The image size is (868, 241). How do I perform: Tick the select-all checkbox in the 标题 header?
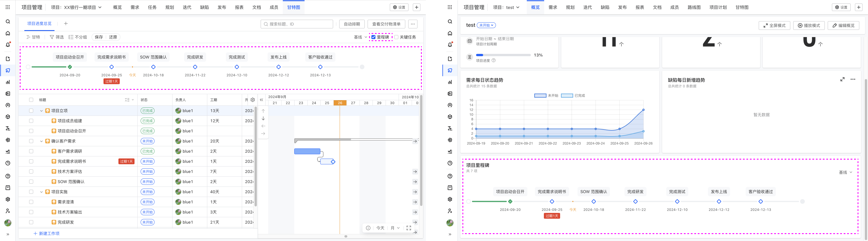point(31,100)
